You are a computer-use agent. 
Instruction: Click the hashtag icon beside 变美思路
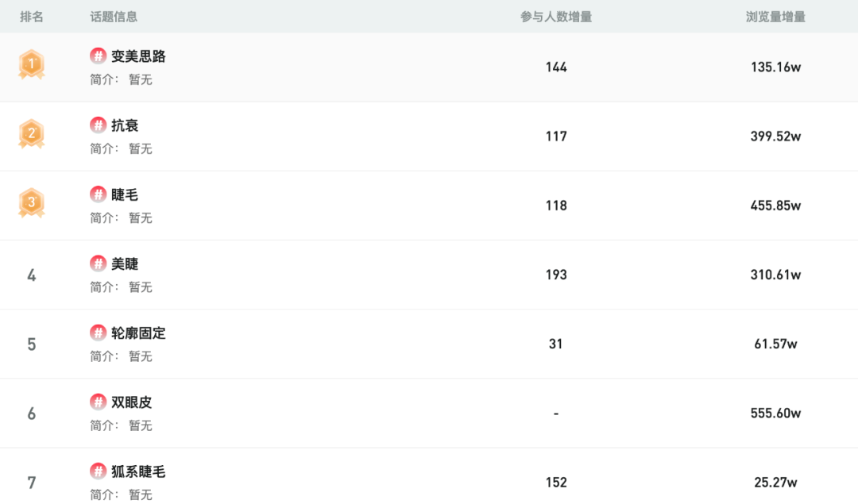(x=98, y=56)
